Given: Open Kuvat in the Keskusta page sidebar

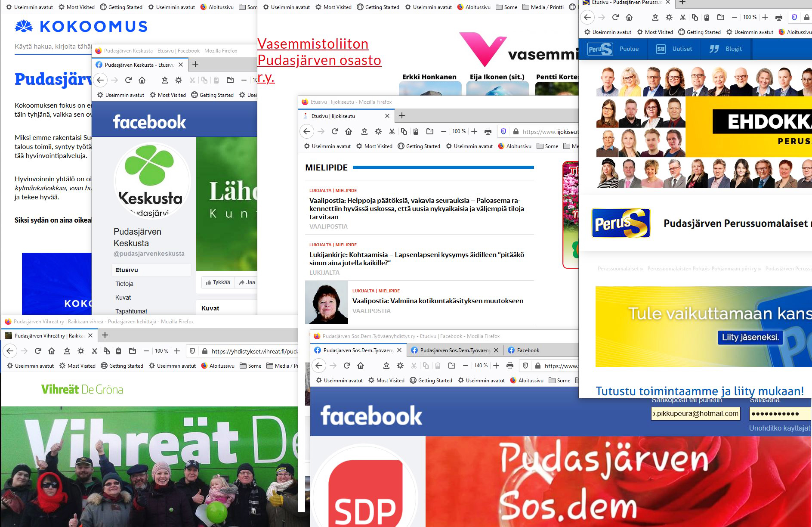Looking at the screenshot, I should [123, 298].
